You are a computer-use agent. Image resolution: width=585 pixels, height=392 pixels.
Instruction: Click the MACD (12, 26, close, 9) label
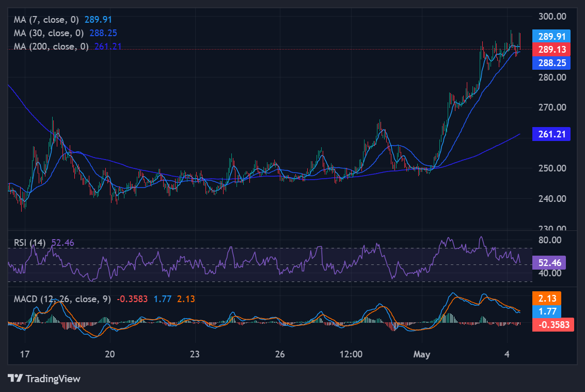tap(62, 299)
